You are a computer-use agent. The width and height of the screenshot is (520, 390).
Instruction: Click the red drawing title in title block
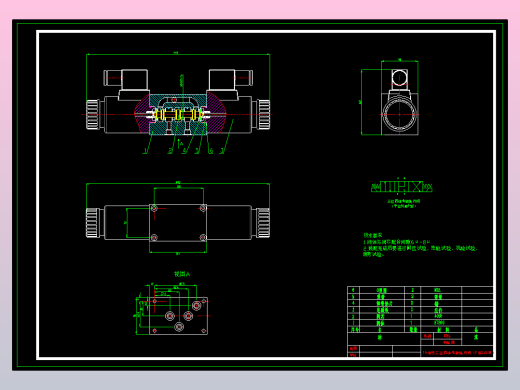click(457, 353)
